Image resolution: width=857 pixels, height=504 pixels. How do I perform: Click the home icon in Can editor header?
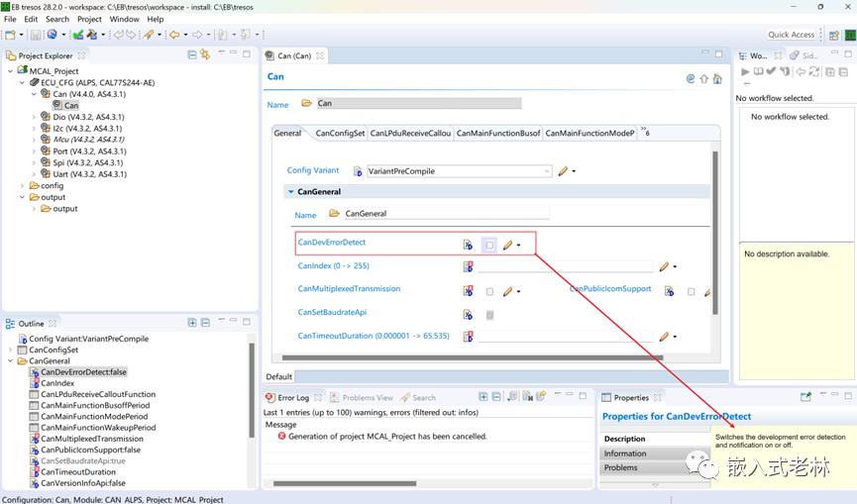click(717, 78)
